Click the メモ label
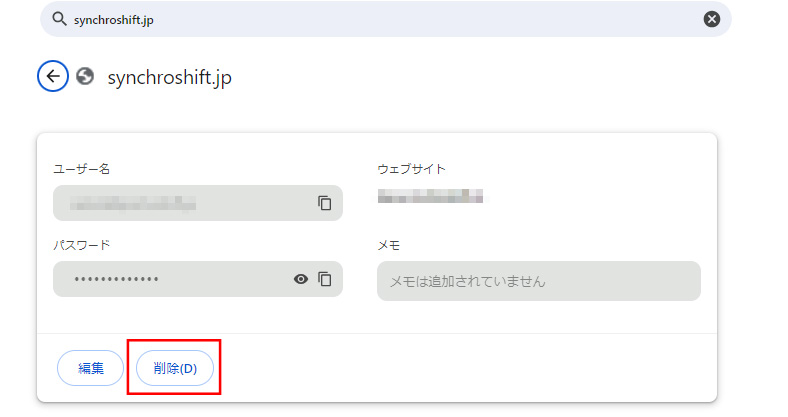This screenshot has width=788, height=417. tap(388, 245)
